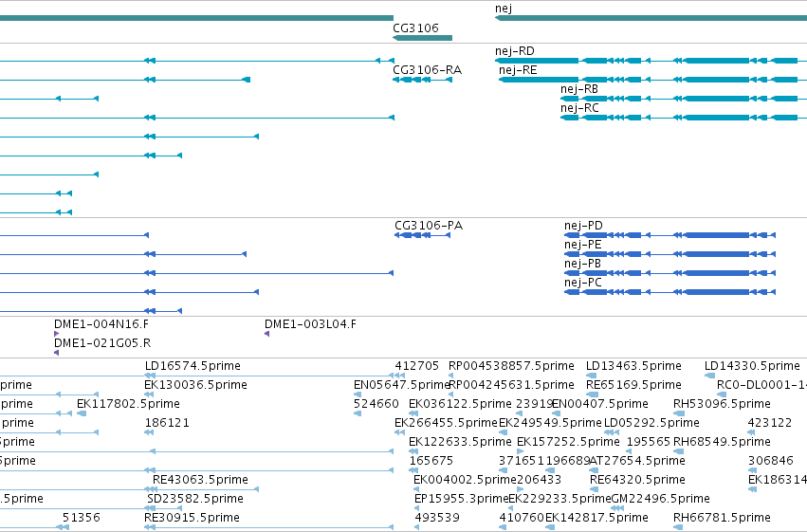Select the EK122633.5prime EST label
This screenshot has height=532, width=807.
[460, 442]
